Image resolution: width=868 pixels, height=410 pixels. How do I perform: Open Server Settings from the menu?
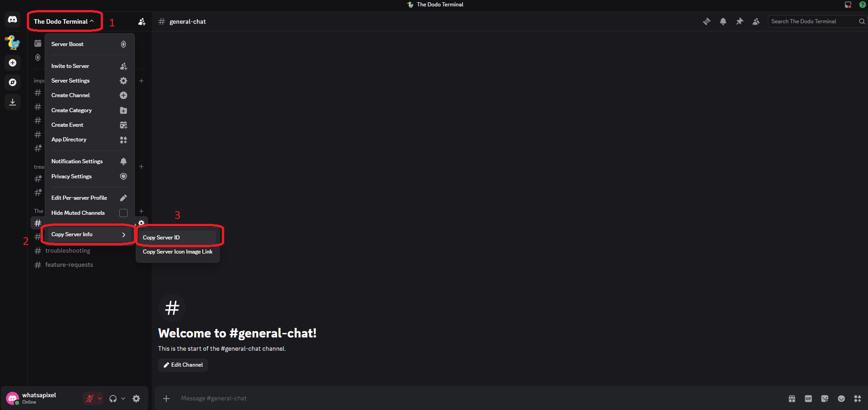(x=89, y=81)
